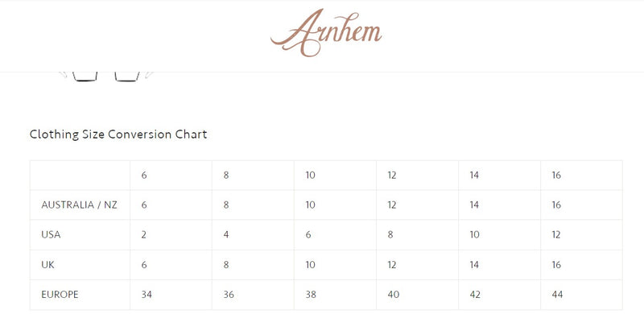The width and height of the screenshot is (644, 335).
Task: Click the USA size 4 cell
Action: point(226,235)
